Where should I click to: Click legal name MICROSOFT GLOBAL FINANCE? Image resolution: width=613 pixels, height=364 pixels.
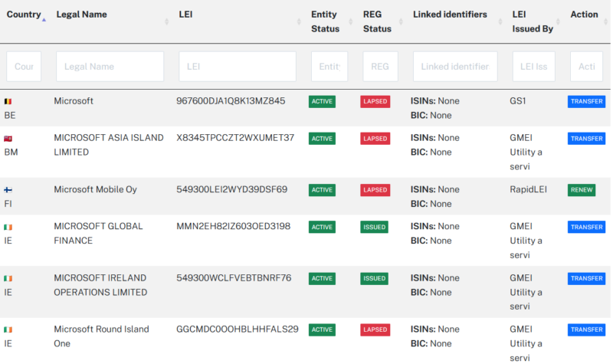click(x=98, y=234)
